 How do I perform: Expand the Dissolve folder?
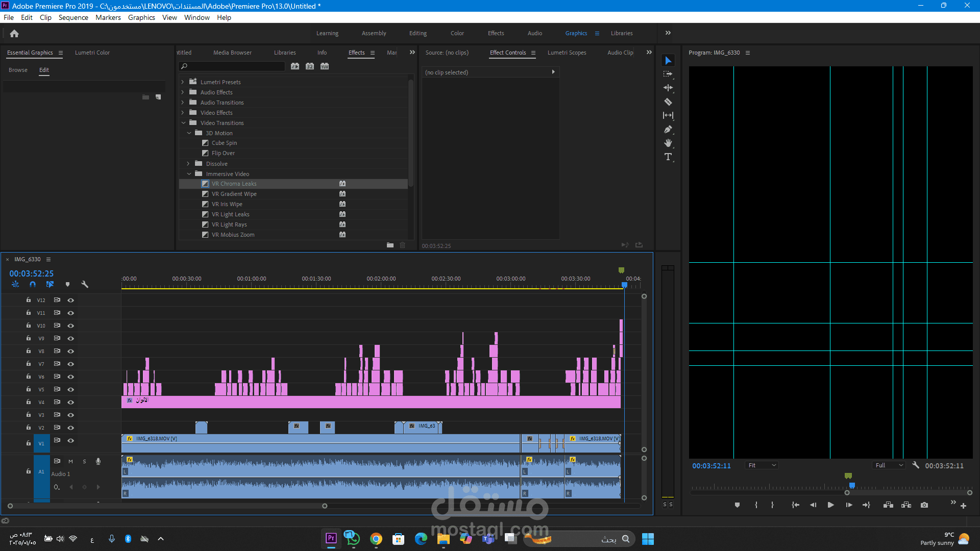pyautogui.click(x=188, y=164)
